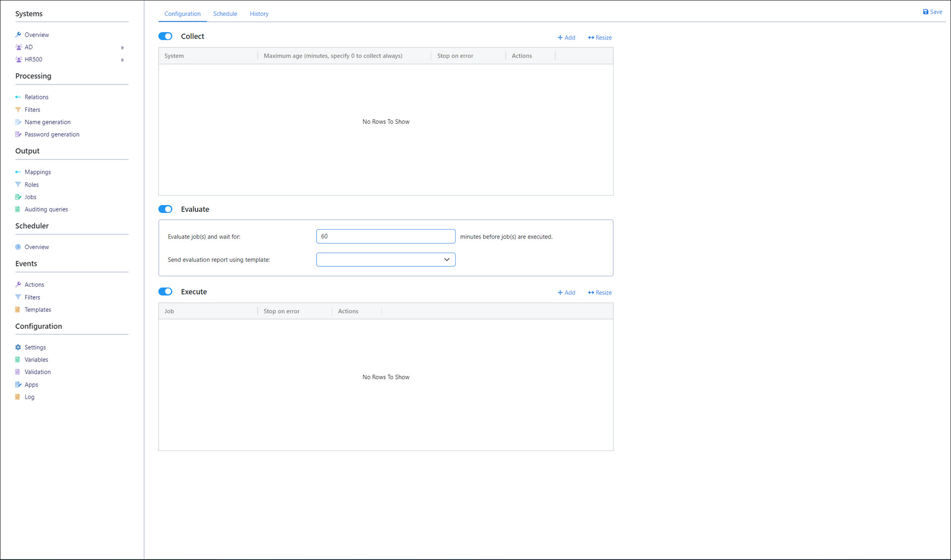Click the Jobs icon under Output
951x560 pixels.
tap(18, 197)
